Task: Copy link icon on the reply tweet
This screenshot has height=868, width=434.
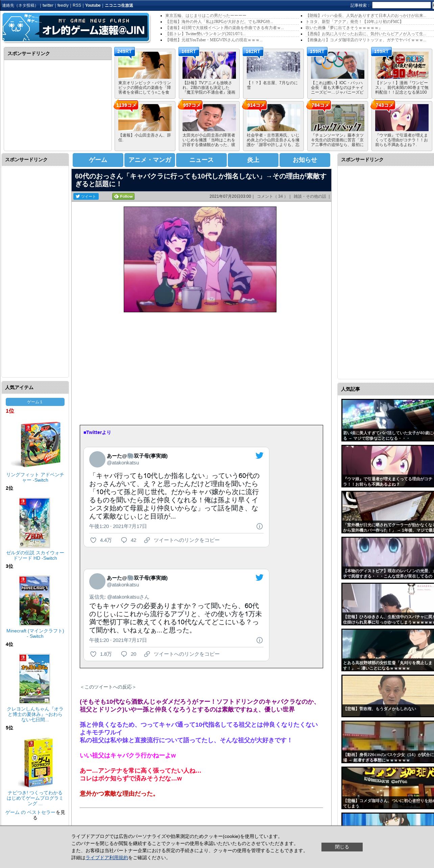Action: point(147,654)
